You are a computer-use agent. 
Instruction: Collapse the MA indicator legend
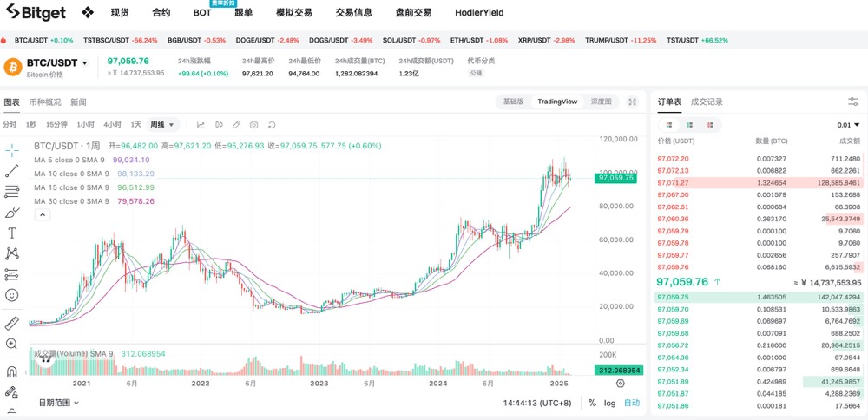coord(41,214)
